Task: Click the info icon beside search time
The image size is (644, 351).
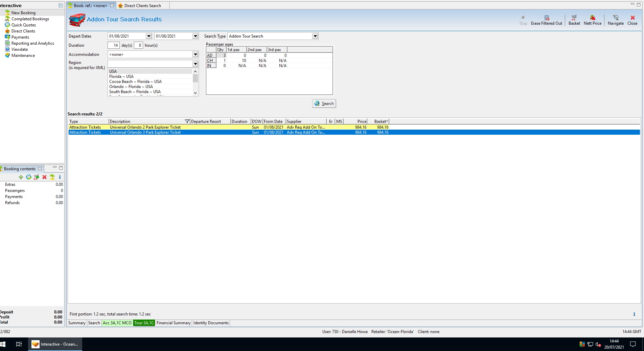Action: (x=634, y=314)
